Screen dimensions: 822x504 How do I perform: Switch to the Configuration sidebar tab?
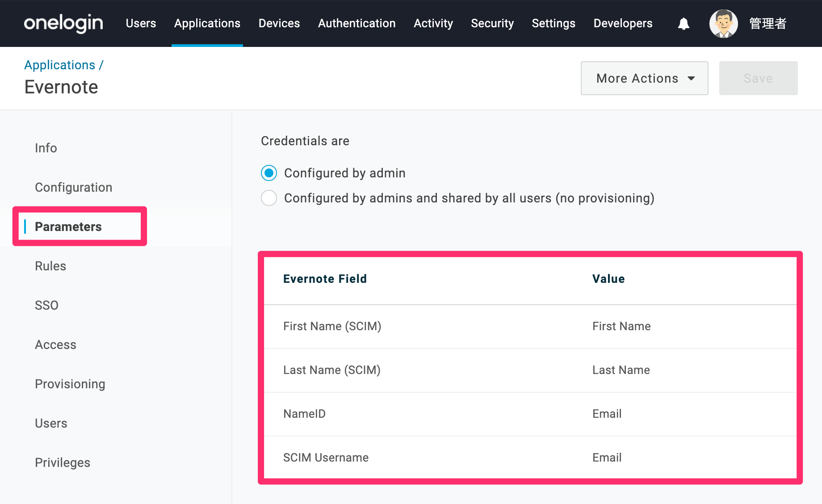pos(74,187)
